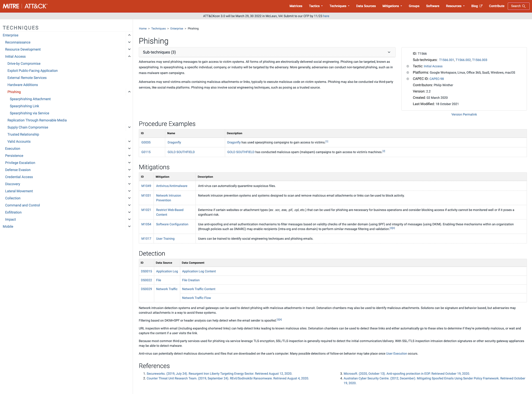This screenshot has height=394, width=532.
Task: Open the Mitigations nav dropdown
Action: pos(392,6)
